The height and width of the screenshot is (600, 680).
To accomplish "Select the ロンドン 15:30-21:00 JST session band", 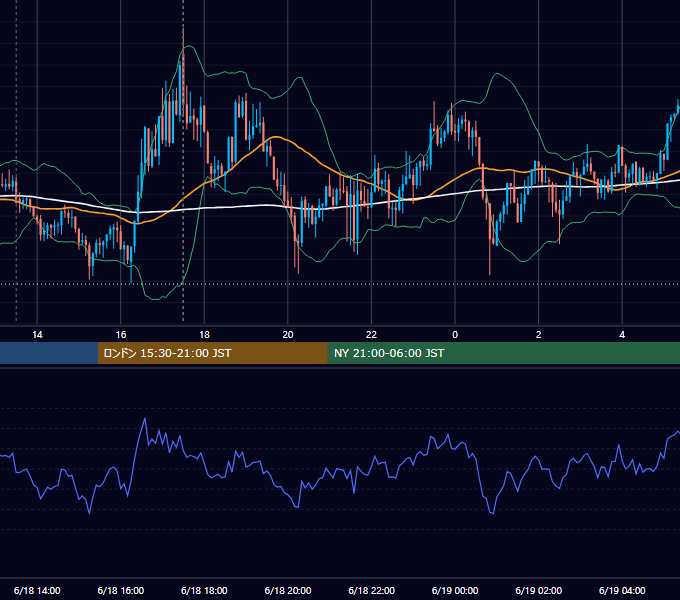I will [x=212, y=353].
